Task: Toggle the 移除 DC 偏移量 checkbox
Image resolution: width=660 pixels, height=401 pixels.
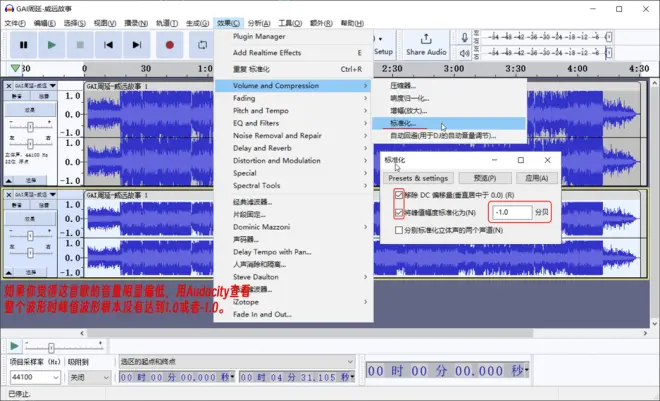Action: (x=399, y=195)
